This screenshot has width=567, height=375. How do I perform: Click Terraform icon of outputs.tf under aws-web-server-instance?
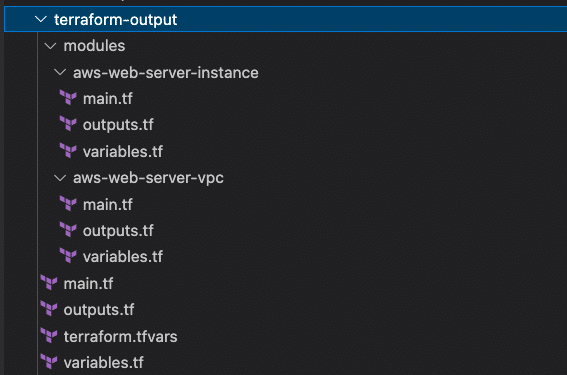pos(68,124)
